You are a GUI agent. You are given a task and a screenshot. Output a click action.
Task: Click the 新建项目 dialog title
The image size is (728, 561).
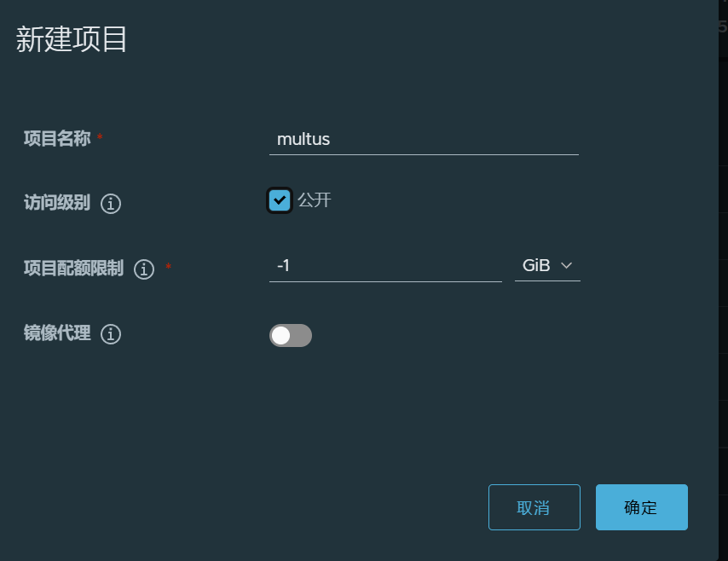click(x=72, y=39)
